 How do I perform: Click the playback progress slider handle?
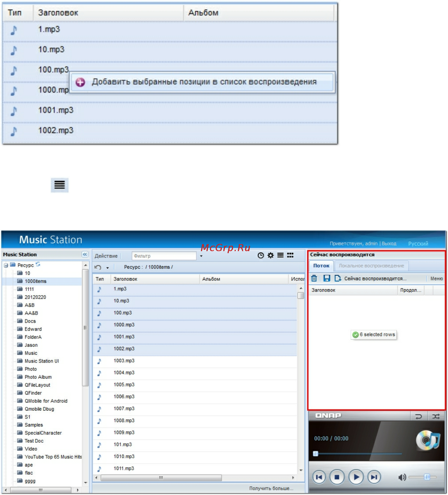[316, 454]
